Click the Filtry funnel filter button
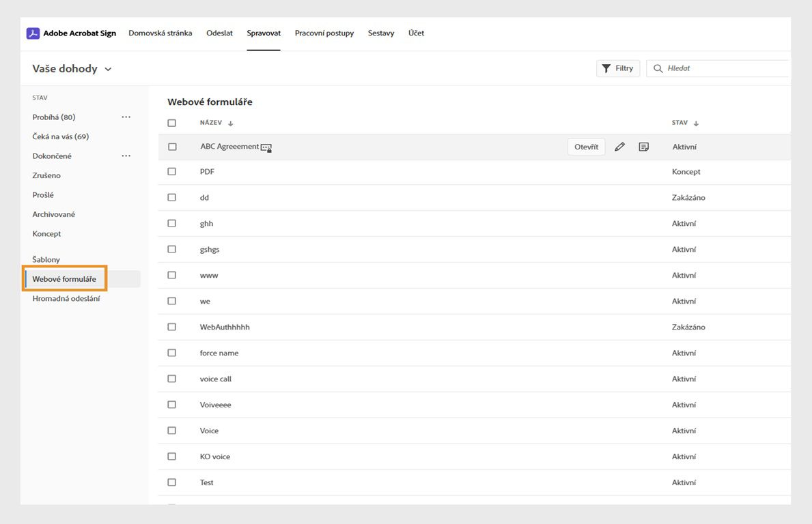The height and width of the screenshot is (524, 812). pos(617,68)
